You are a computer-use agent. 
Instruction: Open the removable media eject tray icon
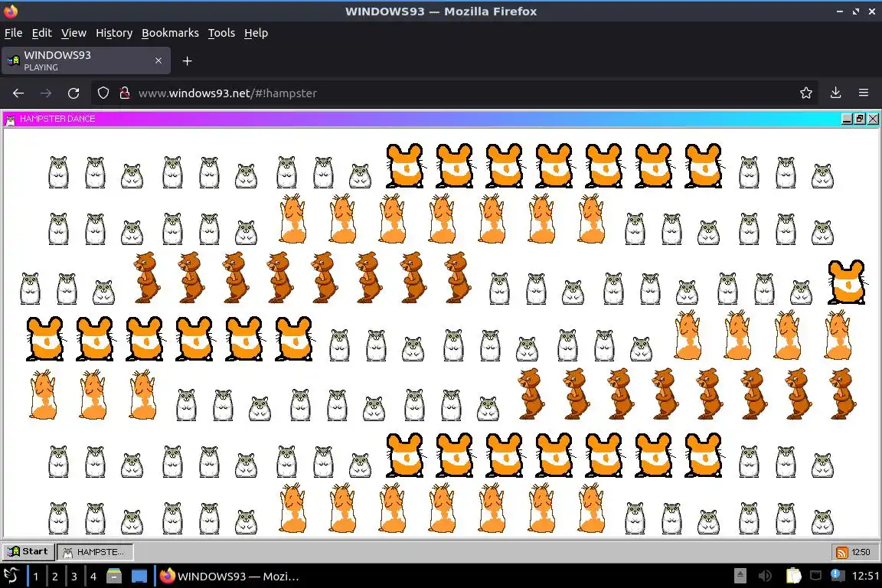pos(740,576)
